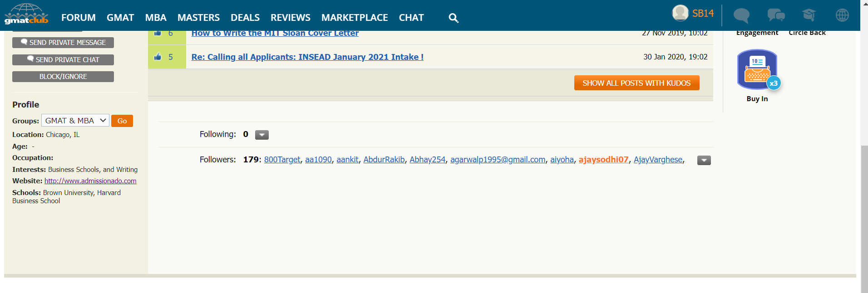
Task: Visit the admissionado.com website link
Action: click(90, 181)
